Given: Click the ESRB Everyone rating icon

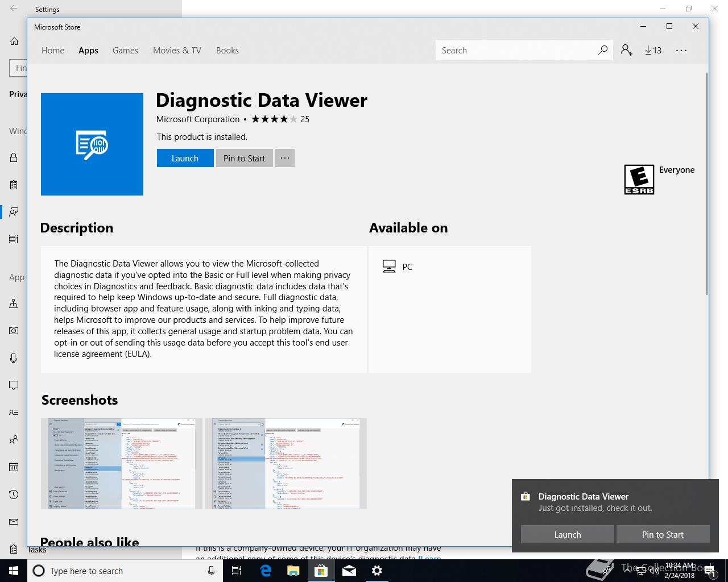Looking at the screenshot, I should pyautogui.click(x=639, y=180).
